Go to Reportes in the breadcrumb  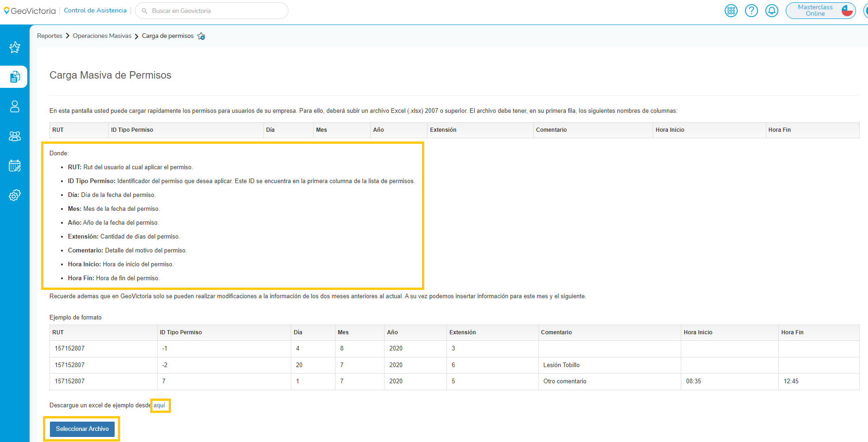coord(49,36)
